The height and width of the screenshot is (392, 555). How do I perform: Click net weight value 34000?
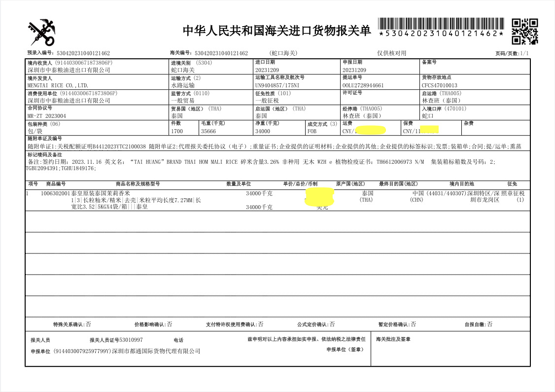pos(263,131)
